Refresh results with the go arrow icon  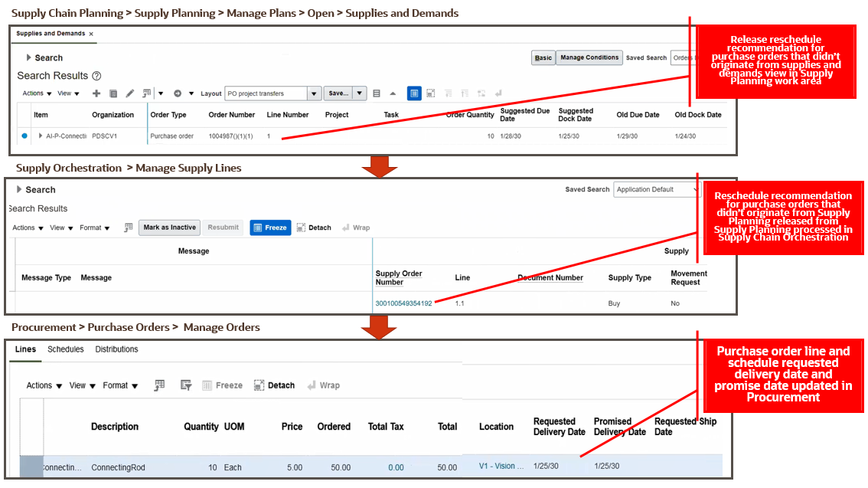(178, 93)
